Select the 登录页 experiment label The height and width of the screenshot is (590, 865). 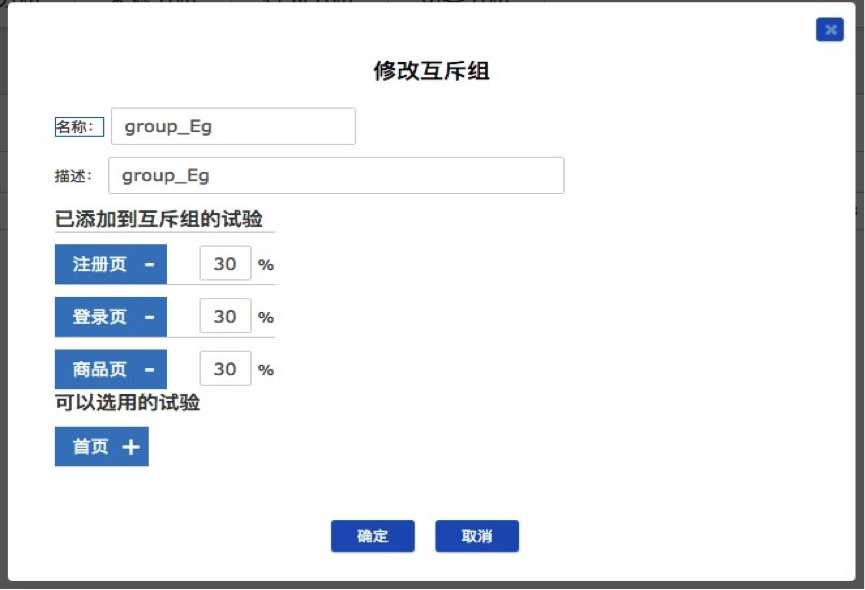[x=99, y=317]
